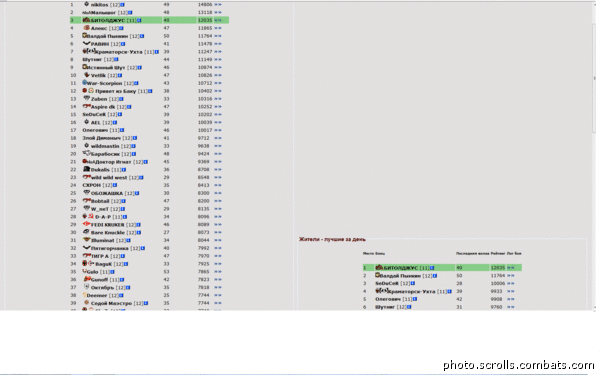Open Краматорск-Ухта name in daily best table
600x375 pixels.
411,292
